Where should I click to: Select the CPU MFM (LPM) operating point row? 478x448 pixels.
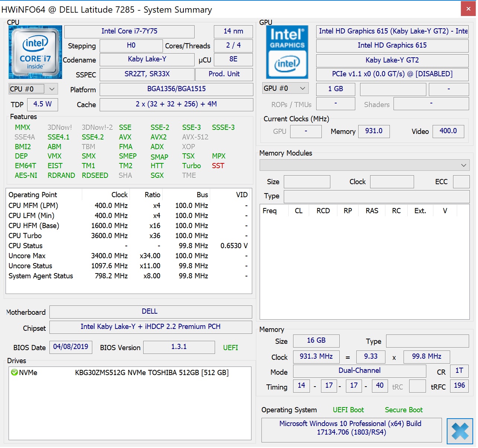click(x=128, y=205)
